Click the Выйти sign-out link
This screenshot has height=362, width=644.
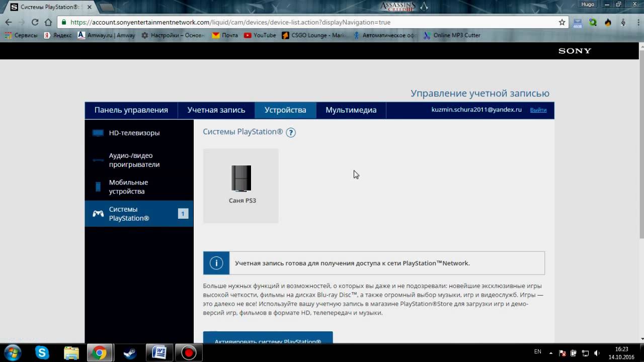point(538,110)
